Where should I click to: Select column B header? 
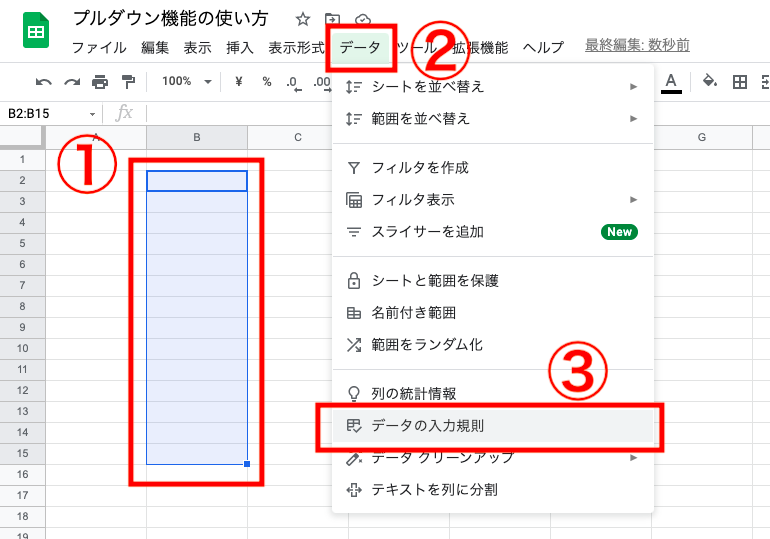pos(197,137)
